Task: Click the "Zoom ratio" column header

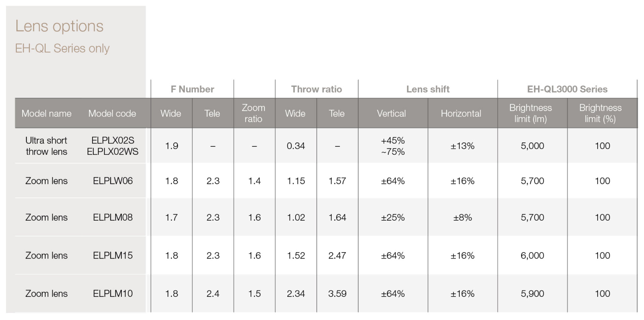Action: coord(254,113)
